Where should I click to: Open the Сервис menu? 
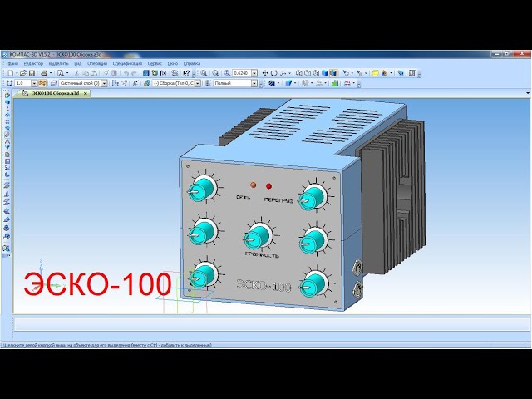(155, 63)
